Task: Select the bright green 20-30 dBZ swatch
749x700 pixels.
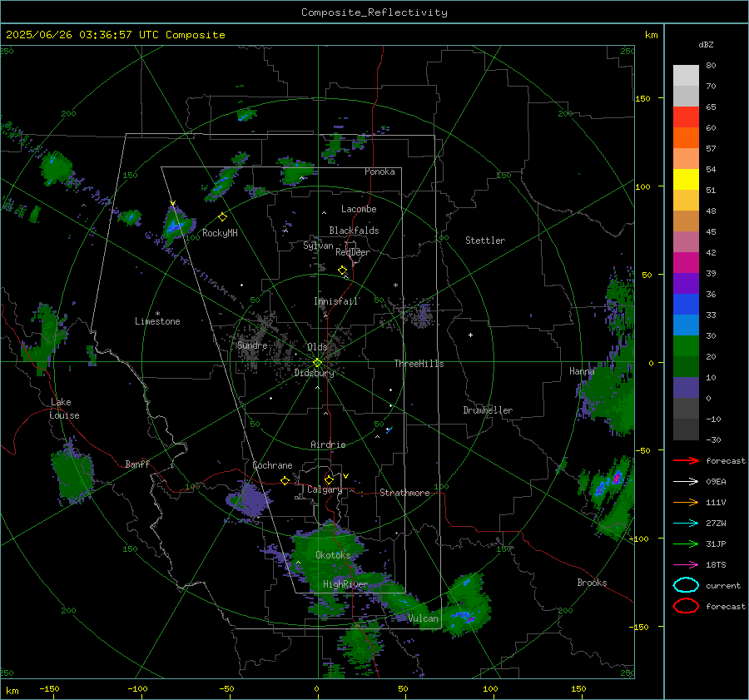Action: pyautogui.click(x=686, y=346)
